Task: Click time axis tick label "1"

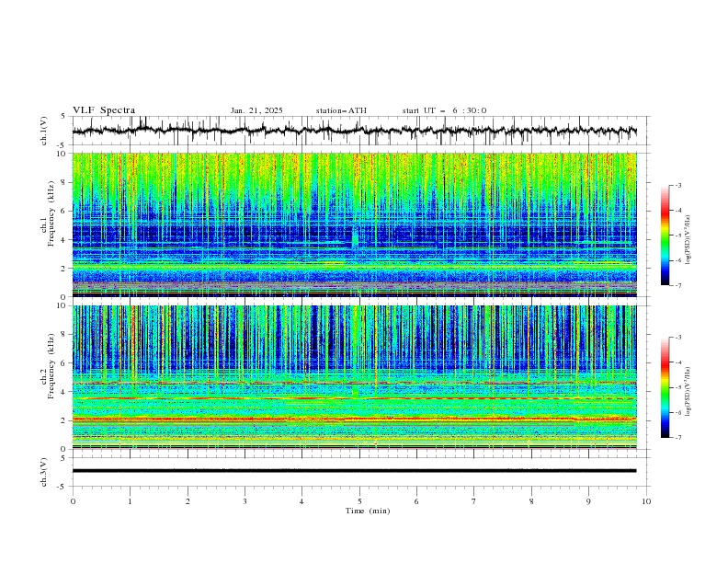Action: coord(131,501)
